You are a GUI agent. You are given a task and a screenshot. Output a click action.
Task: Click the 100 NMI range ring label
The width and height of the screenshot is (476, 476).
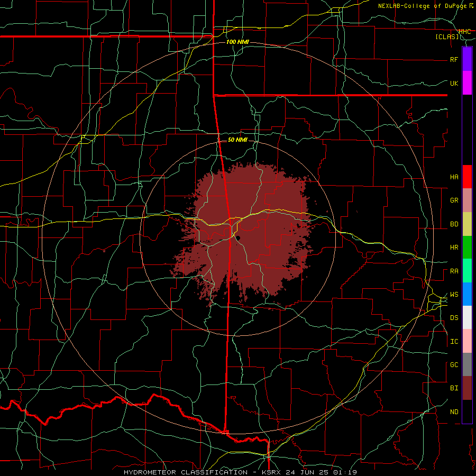point(237,42)
